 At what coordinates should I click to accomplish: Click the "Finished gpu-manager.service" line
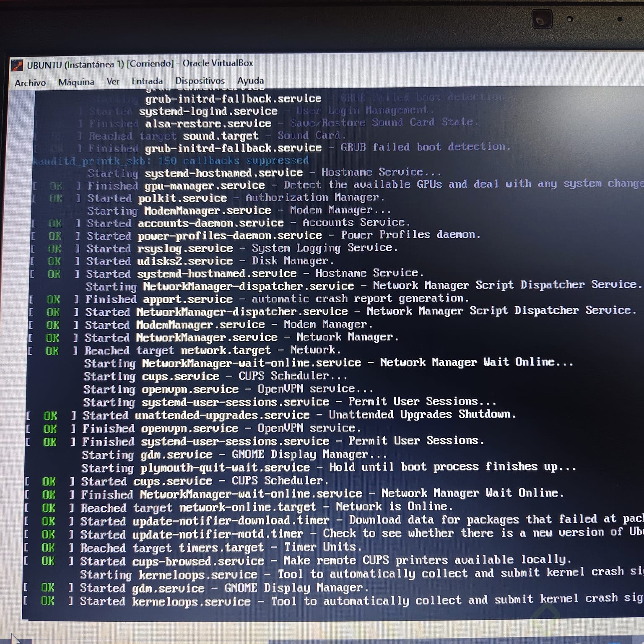coord(338,185)
